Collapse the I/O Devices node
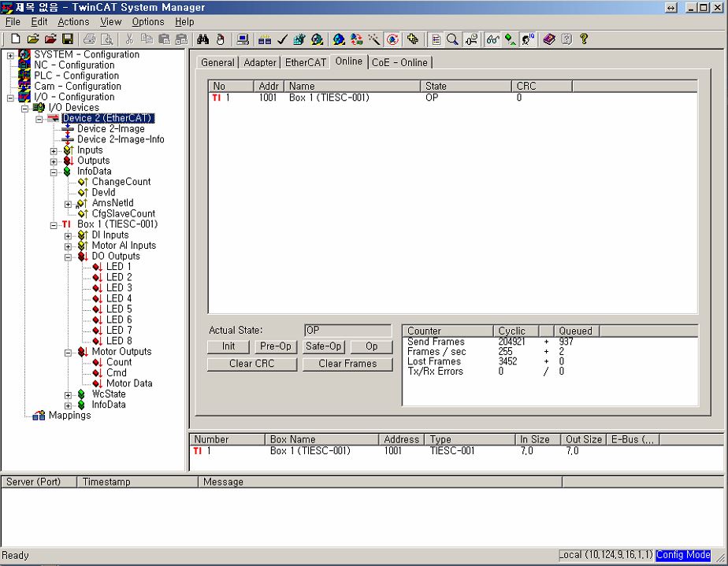Image resolution: width=728 pixels, height=566 pixels. (x=25, y=109)
